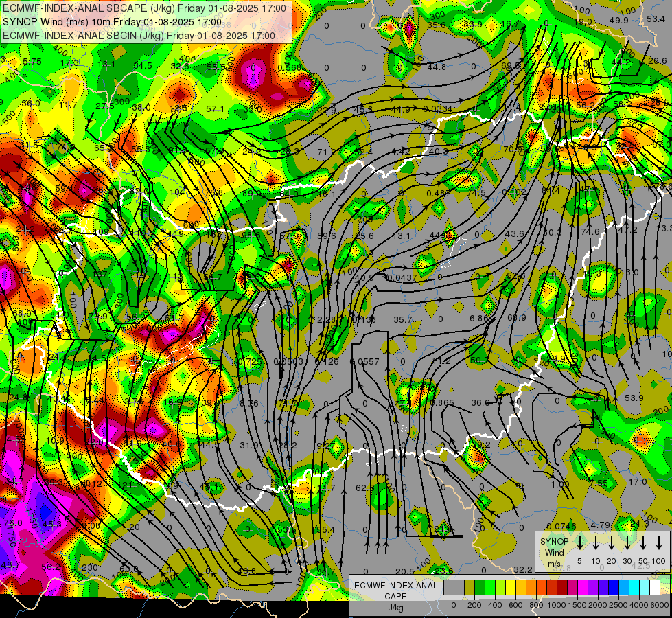Click the 55.5 value on the map
The height and width of the screenshot is (618, 672).
[216, 67]
